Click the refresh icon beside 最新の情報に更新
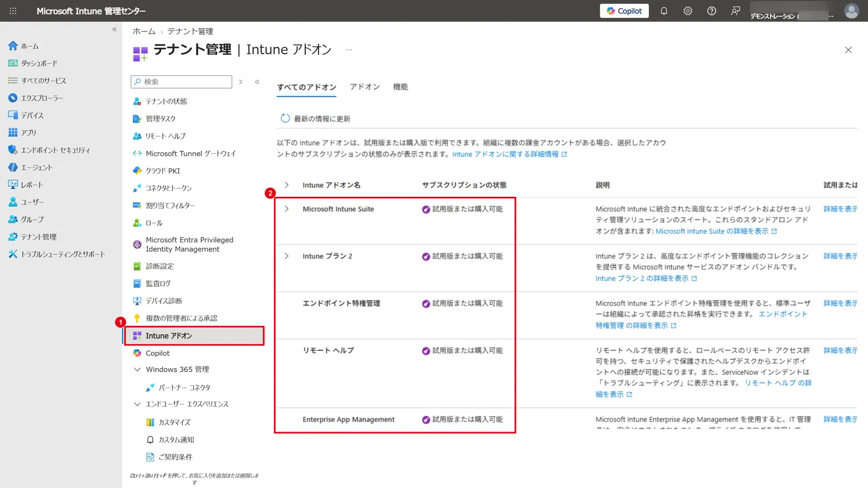 [285, 119]
